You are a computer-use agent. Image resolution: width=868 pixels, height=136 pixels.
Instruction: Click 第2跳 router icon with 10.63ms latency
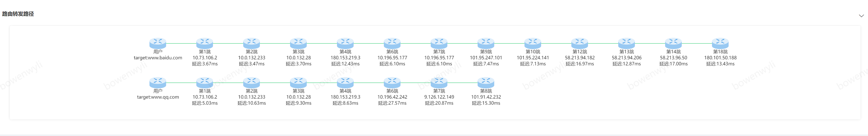pos(251,82)
